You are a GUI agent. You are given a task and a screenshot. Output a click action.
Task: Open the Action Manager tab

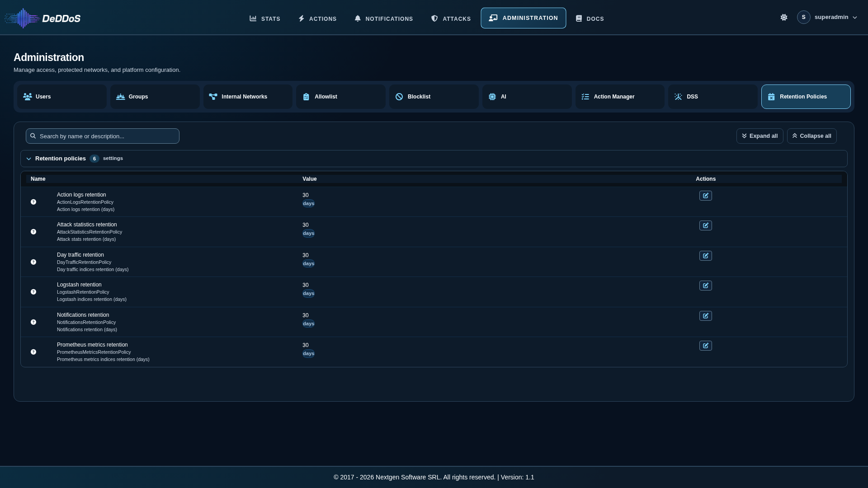(x=620, y=97)
